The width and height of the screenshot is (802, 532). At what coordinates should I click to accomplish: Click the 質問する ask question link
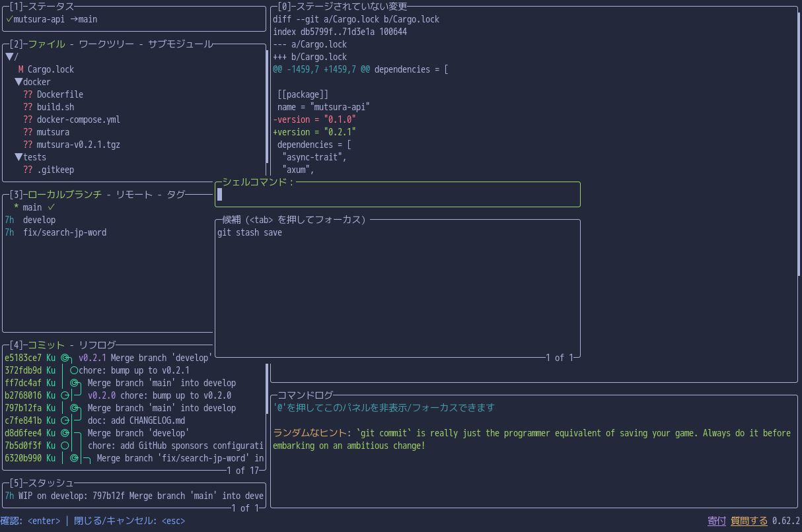coord(749,521)
